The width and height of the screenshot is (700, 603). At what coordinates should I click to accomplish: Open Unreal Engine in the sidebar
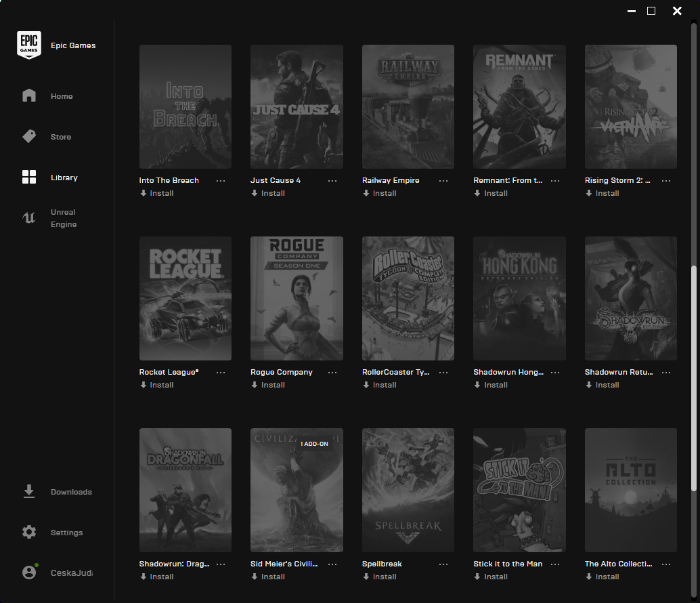coord(64,218)
